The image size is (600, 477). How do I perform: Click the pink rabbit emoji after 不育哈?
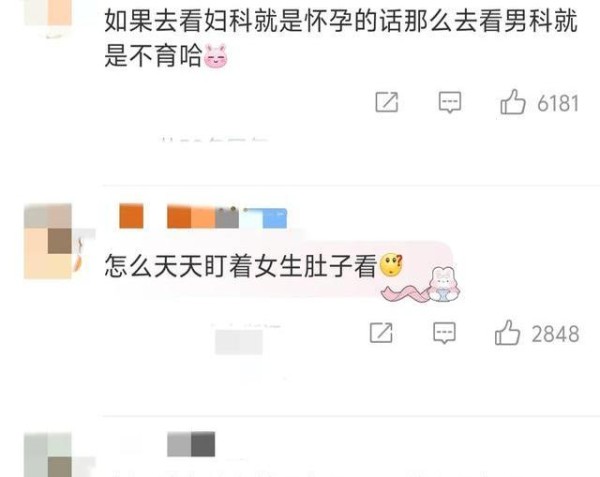216,56
